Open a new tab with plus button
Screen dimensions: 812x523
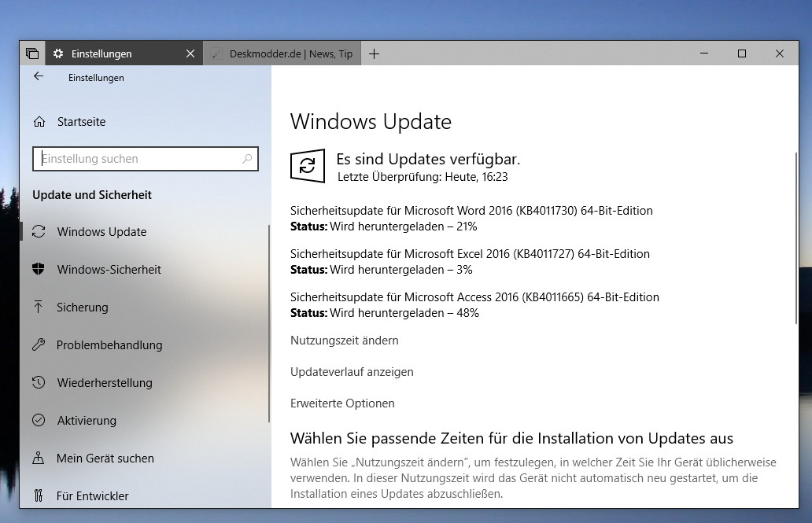374,53
